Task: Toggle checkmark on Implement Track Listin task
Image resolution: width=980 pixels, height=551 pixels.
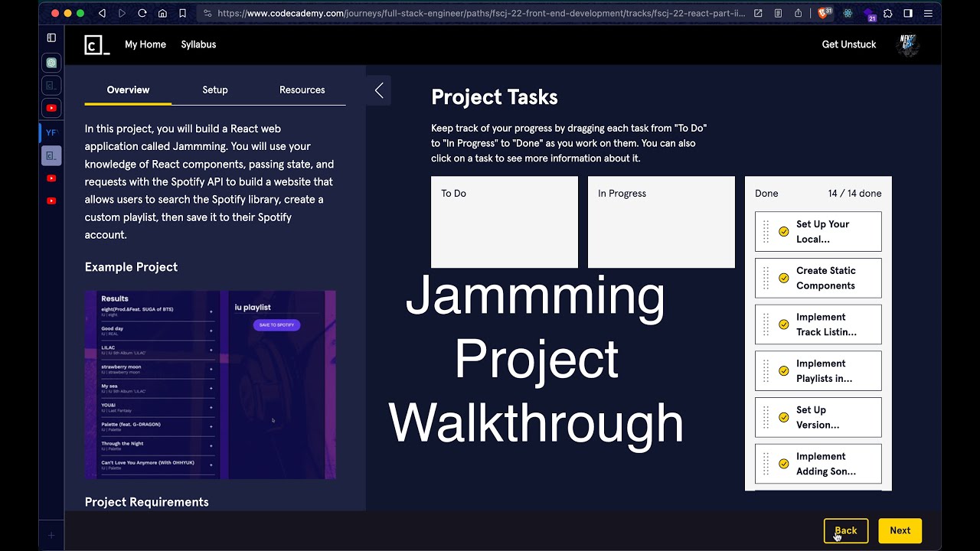Action: point(784,324)
